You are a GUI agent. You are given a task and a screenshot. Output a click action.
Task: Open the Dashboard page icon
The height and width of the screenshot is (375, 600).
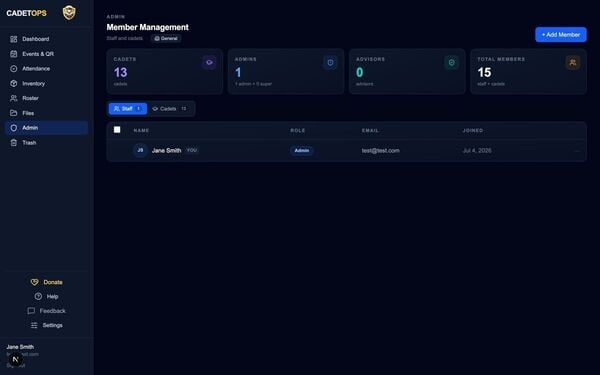tap(14, 39)
